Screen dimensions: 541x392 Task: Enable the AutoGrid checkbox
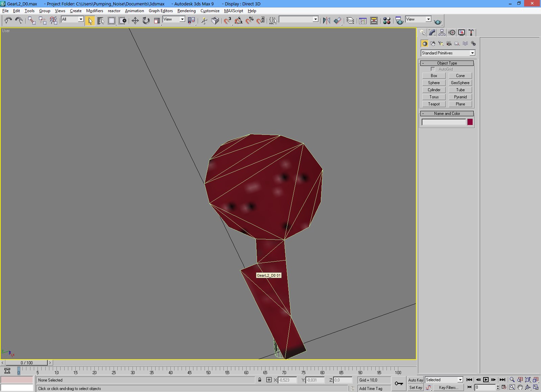pos(433,69)
